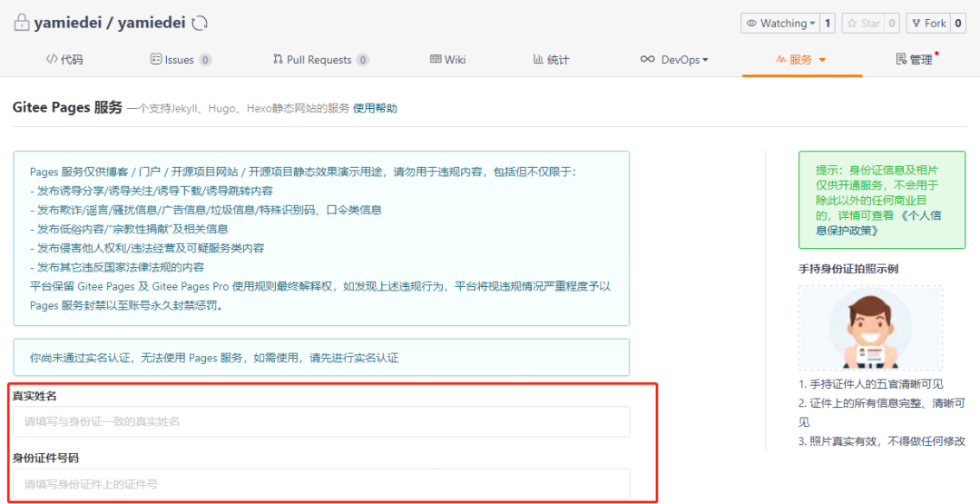Click the 你尚未通过实名认证 notice text
Viewport: 980px width, 504px height.
(x=214, y=359)
